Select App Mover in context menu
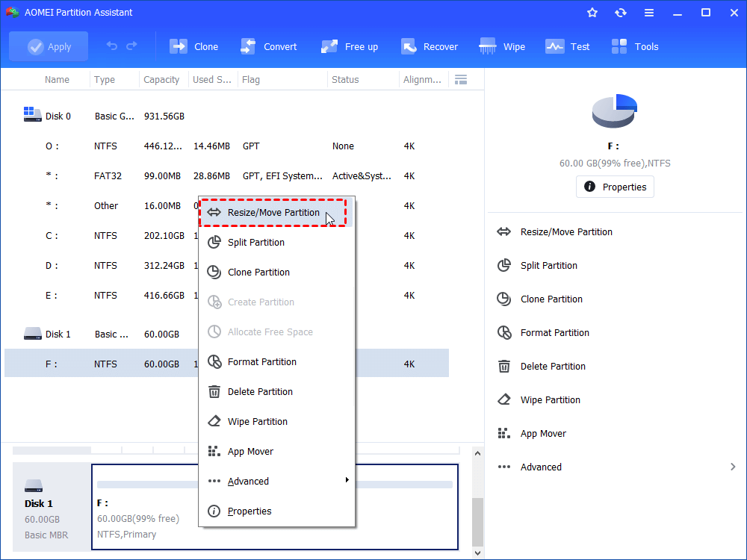 pyautogui.click(x=276, y=452)
